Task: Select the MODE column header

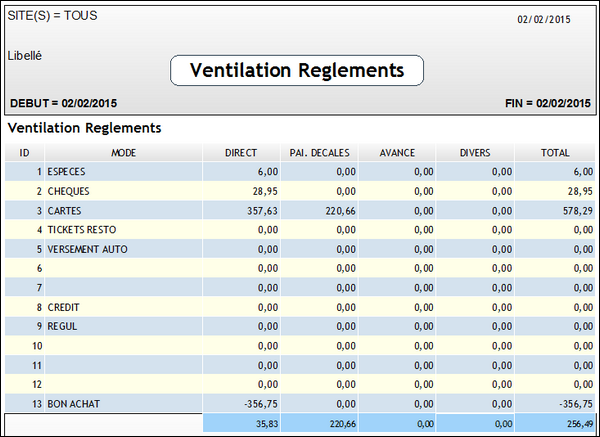Action: [x=124, y=153]
